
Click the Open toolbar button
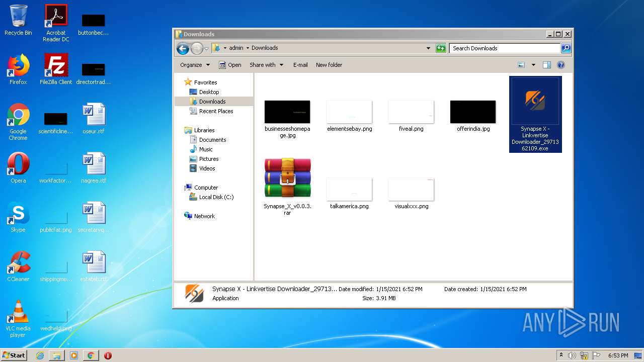(230, 65)
